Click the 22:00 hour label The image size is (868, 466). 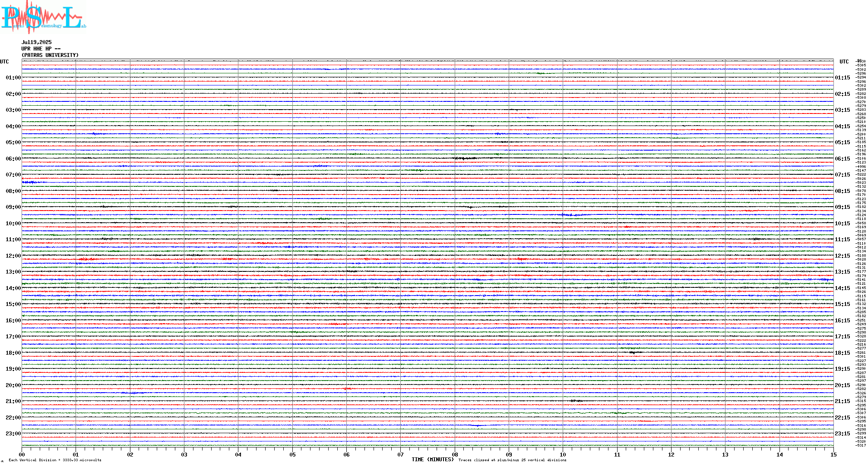[13, 418]
